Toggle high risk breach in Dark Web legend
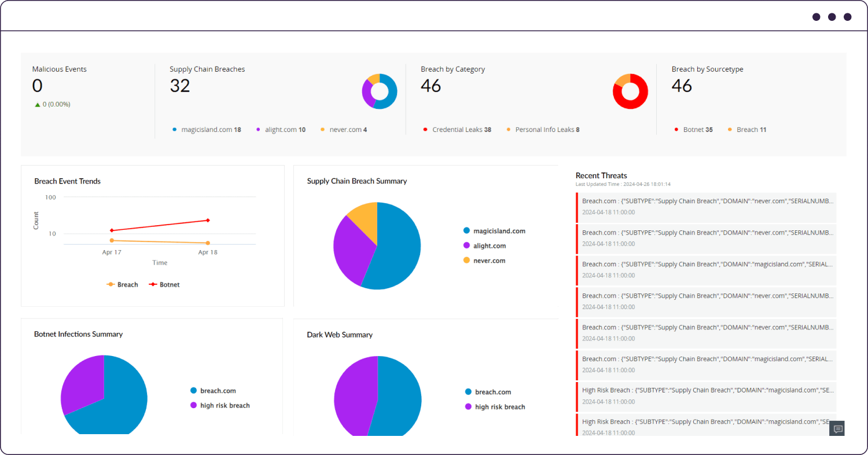Viewport: 868px width, 455px height. coord(495,407)
